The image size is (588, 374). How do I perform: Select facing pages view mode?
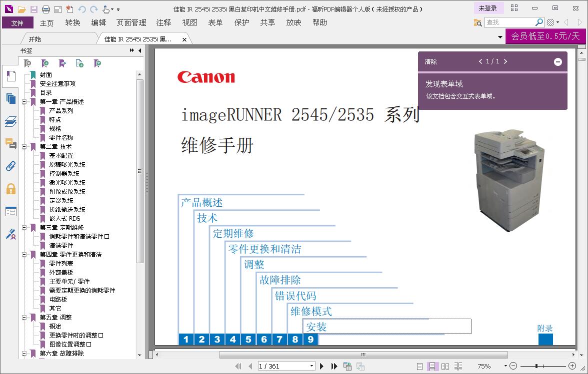coord(445,366)
